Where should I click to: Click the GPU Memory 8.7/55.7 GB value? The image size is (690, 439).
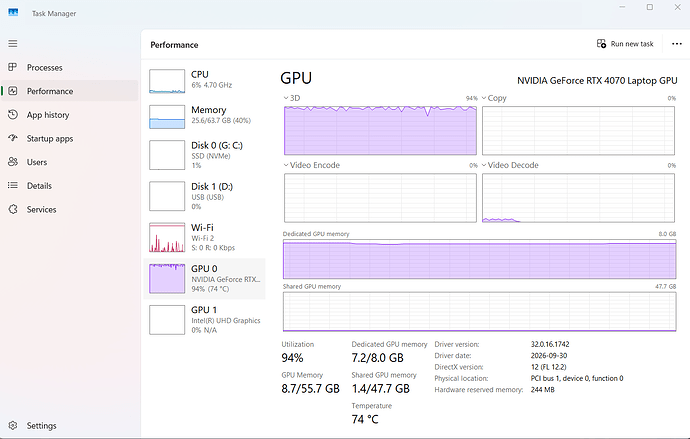tap(311, 389)
